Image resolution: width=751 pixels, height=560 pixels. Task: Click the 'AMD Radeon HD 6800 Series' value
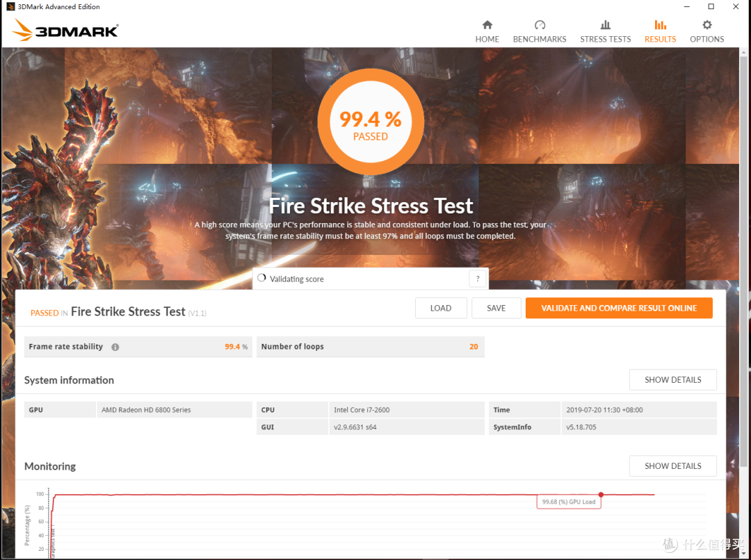(x=146, y=410)
